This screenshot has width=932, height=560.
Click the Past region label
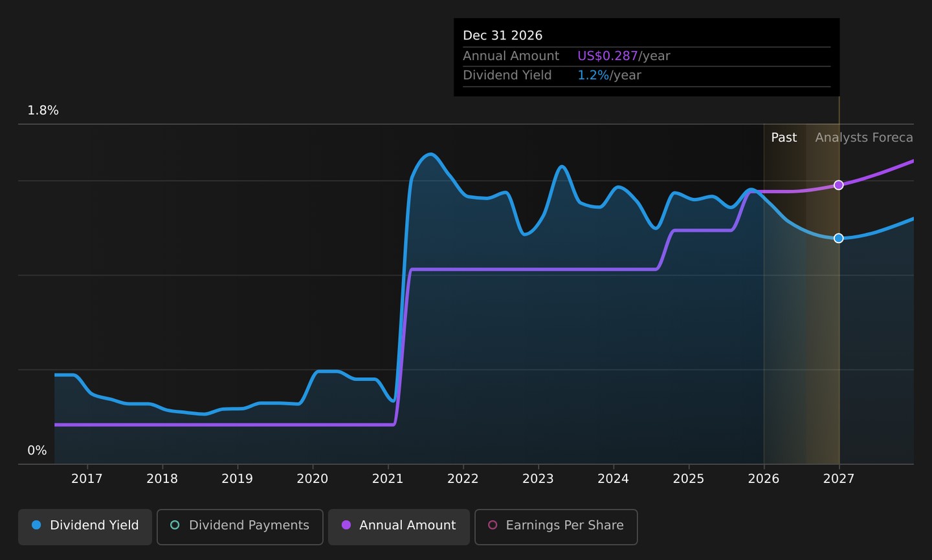pyautogui.click(x=784, y=138)
